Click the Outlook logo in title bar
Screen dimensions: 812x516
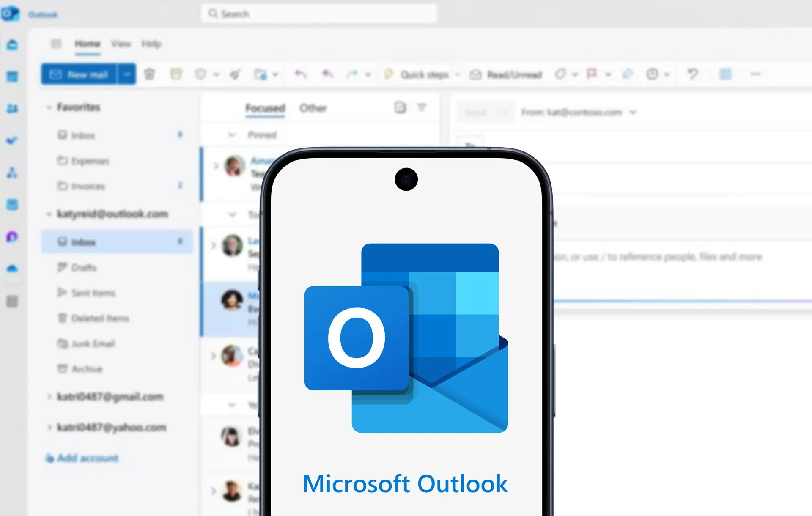click(10, 14)
